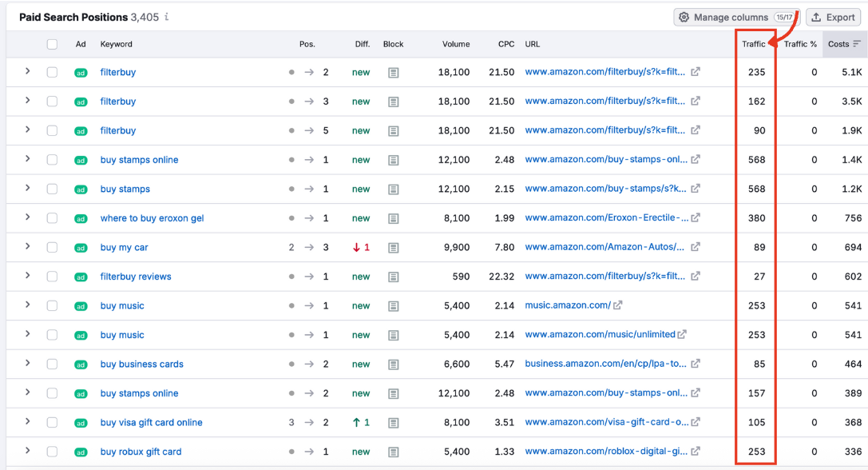Expand the first filterbuy row details
This screenshot has height=470, width=868.
click(x=27, y=72)
